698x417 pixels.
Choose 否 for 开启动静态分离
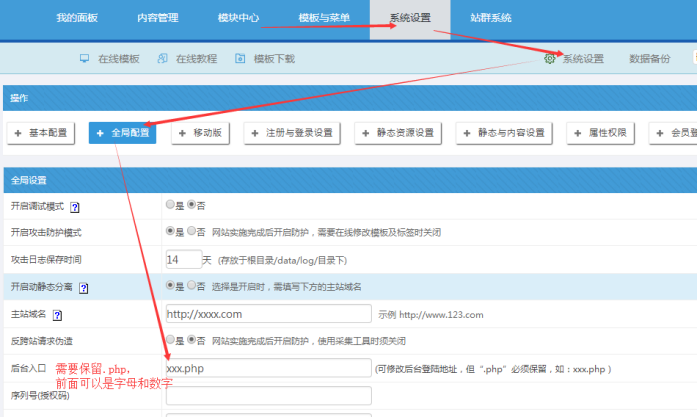[x=191, y=286]
